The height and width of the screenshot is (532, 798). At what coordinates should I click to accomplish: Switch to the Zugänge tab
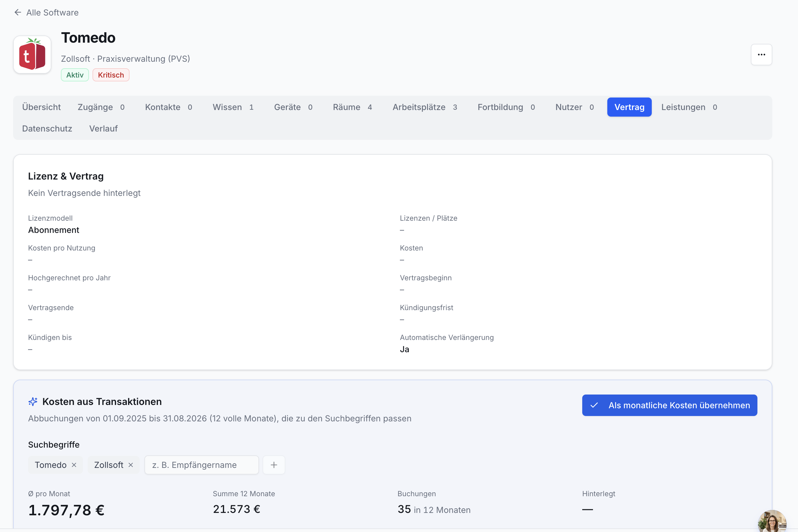101,107
